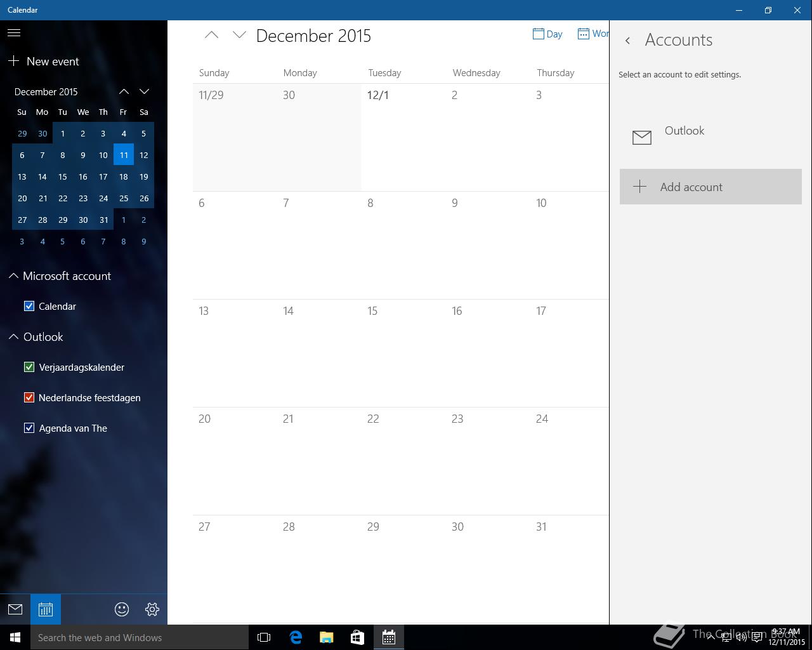Click Outlook account envelope icon
Image resolution: width=812 pixels, height=650 pixels.
[x=642, y=137]
